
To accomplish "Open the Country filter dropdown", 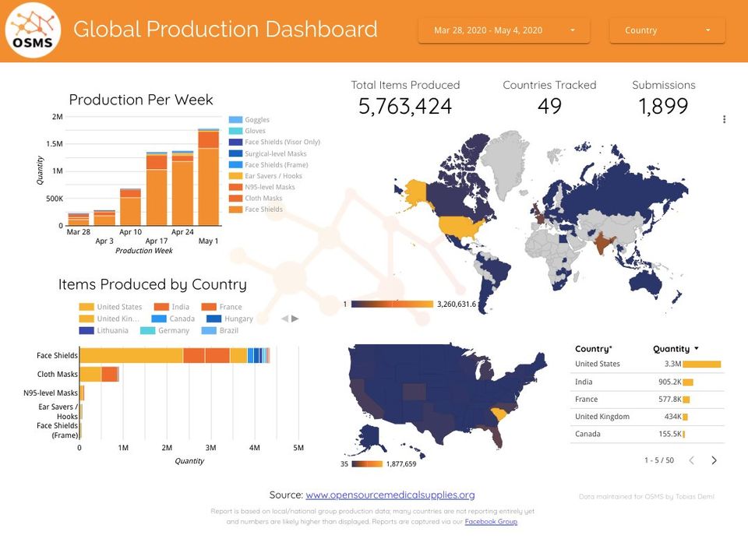I will click(x=666, y=30).
